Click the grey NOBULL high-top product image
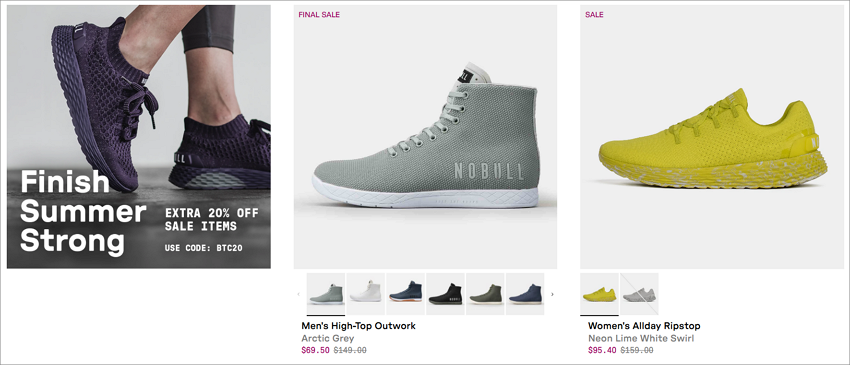This screenshot has width=850, height=365. [426, 137]
